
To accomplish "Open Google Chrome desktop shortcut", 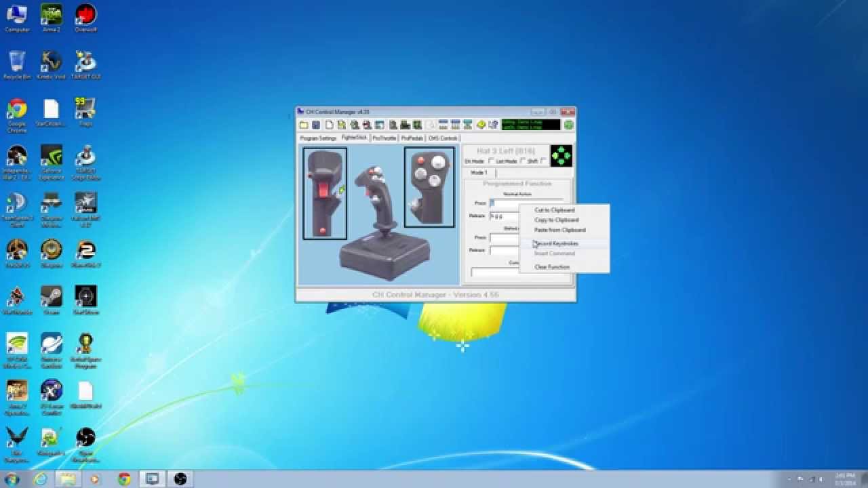I will coord(17,115).
